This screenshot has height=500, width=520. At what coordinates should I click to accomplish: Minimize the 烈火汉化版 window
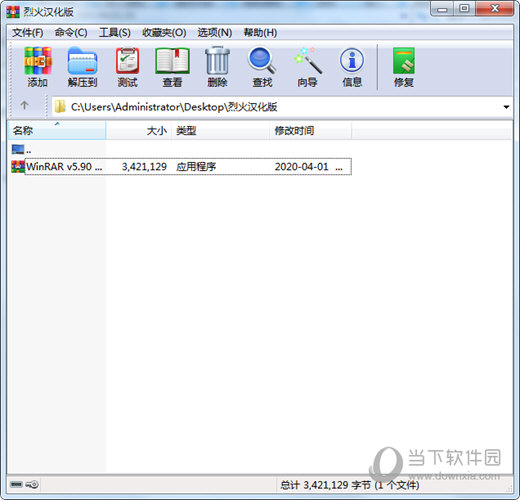click(x=442, y=9)
